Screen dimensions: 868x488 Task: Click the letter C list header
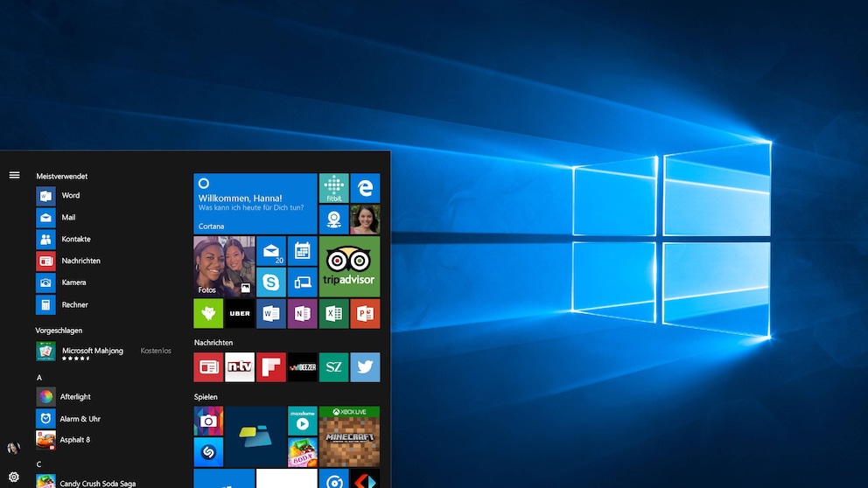(x=38, y=464)
